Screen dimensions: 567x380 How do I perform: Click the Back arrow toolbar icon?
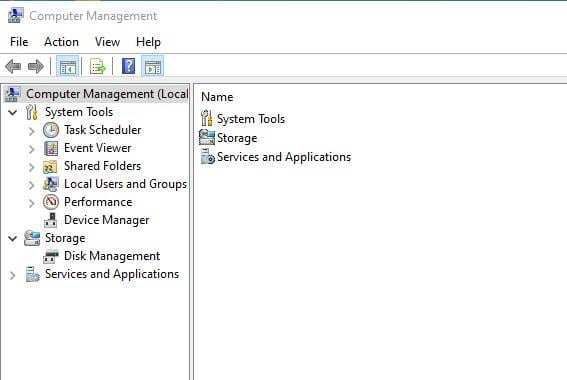click(x=13, y=67)
